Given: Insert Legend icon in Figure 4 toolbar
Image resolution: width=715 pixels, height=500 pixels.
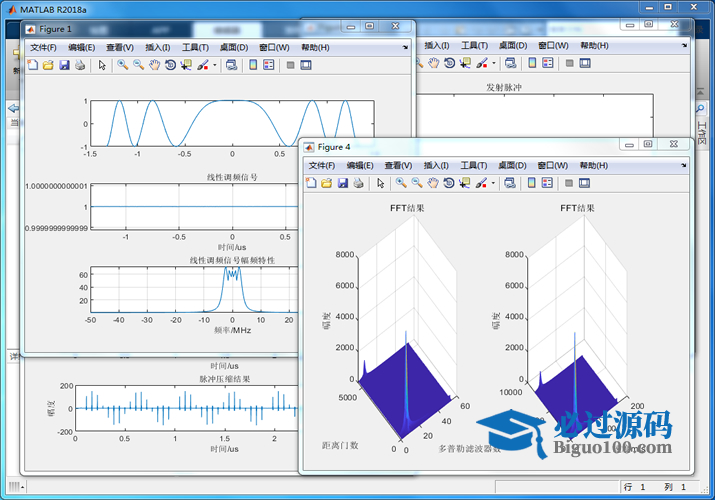Looking at the screenshot, I should pyautogui.click(x=547, y=183).
